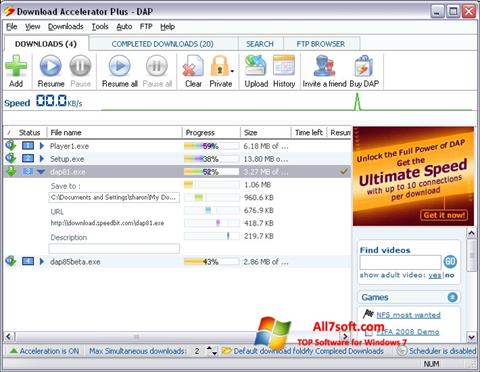Screen dimensions: 480x372
Task: Click the priority number icon for Player1.exe
Action: click(x=28, y=146)
